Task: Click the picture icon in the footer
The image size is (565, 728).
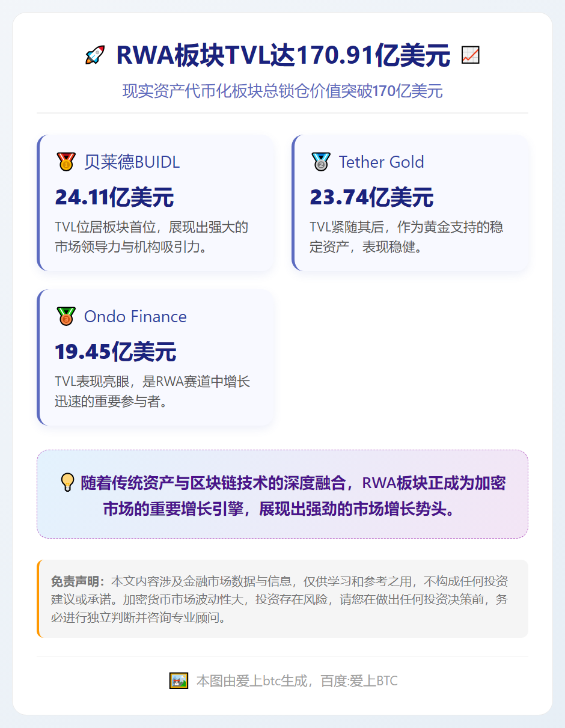Action: click(179, 681)
